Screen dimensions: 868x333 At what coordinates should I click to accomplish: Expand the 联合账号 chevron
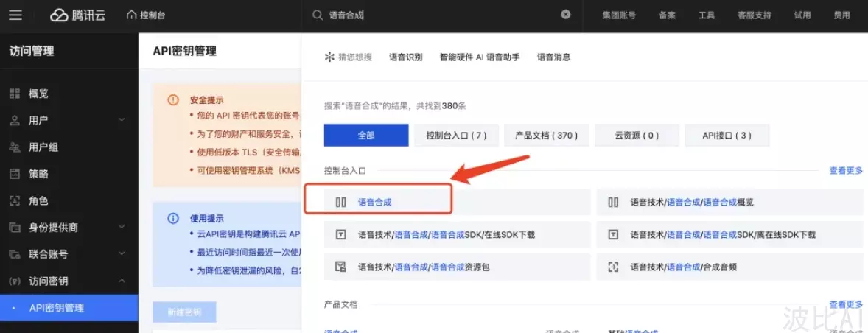point(122,254)
